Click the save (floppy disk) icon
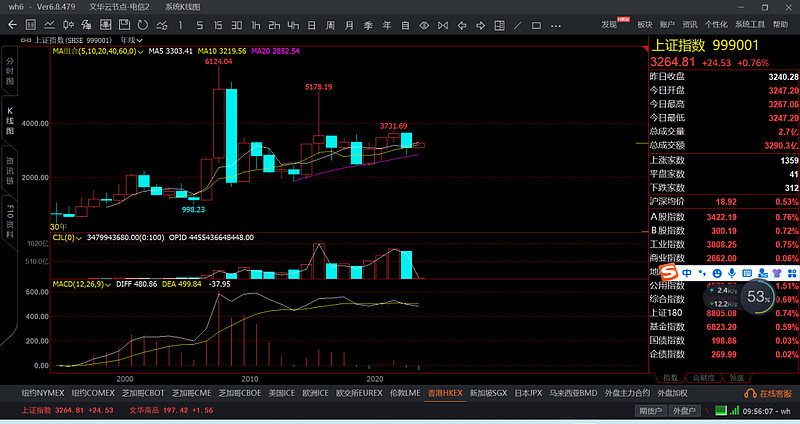The width and height of the screenshot is (800, 424). point(124,24)
